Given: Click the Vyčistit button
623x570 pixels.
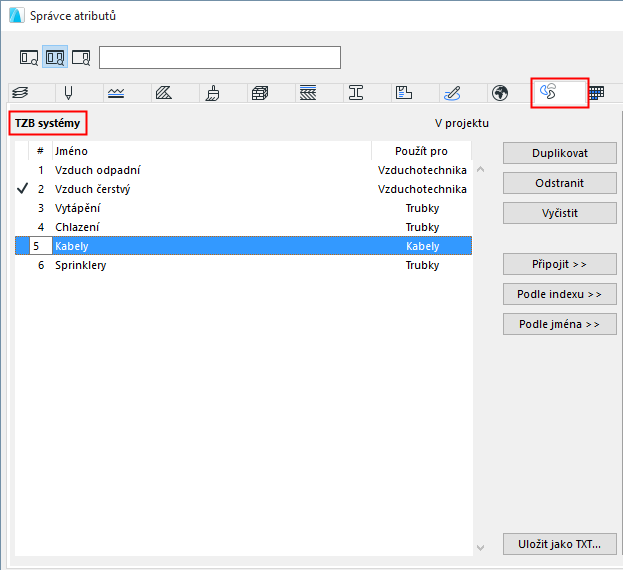Looking at the screenshot, I should point(559,213).
